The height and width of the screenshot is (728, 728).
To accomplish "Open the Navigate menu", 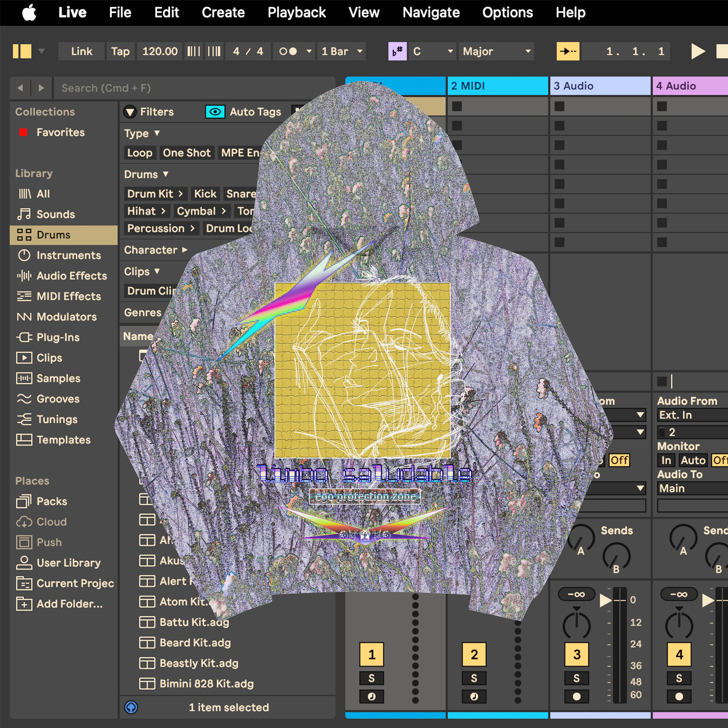I will [x=431, y=13].
